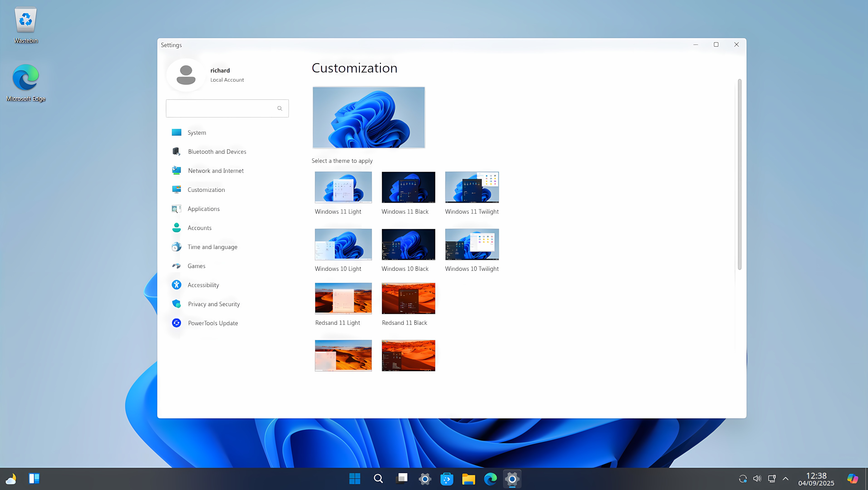The width and height of the screenshot is (868, 490).
Task: Open Privacy and Security settings
Action: click(x=214, y=304)
